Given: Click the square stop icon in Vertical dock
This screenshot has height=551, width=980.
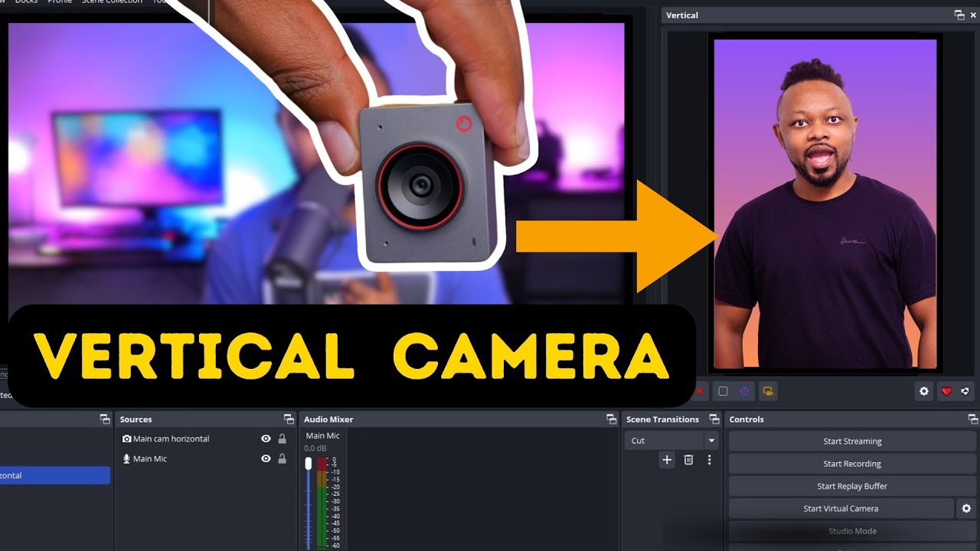Looking at the screenshot, I should [723, 391].
